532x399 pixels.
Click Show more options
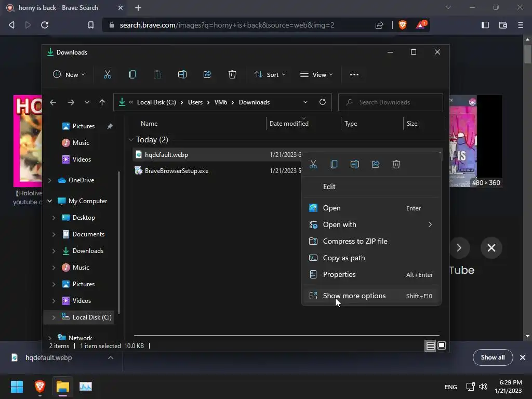pyautogui.click(x=371, y=296)
